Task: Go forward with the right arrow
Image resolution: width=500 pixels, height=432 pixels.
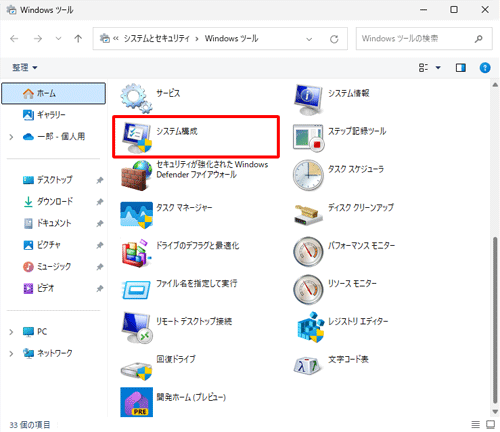Action: point(38,39)
